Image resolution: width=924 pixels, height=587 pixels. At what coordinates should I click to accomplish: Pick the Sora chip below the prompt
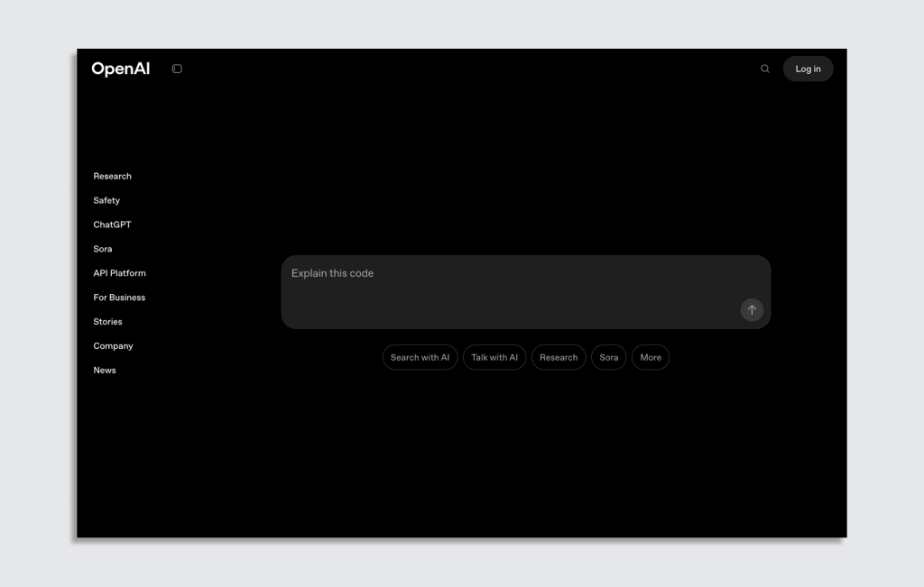click(609, 358)
